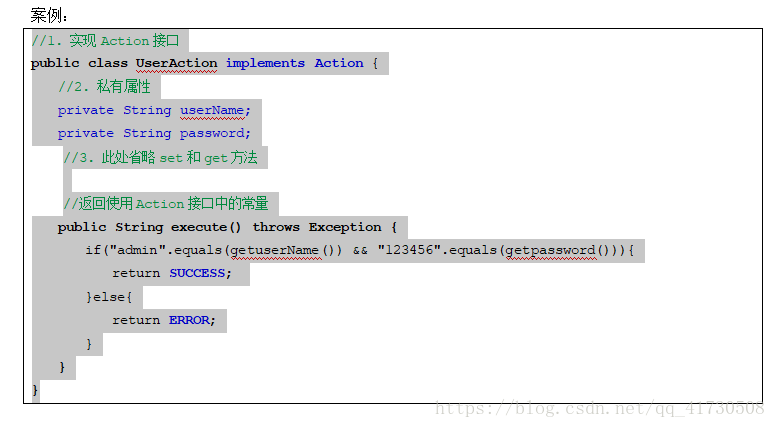Screen dimensions: 776x428
Task: Click the comment '//1. 实现 Action 接口'
Action: (x=105, y=41)
